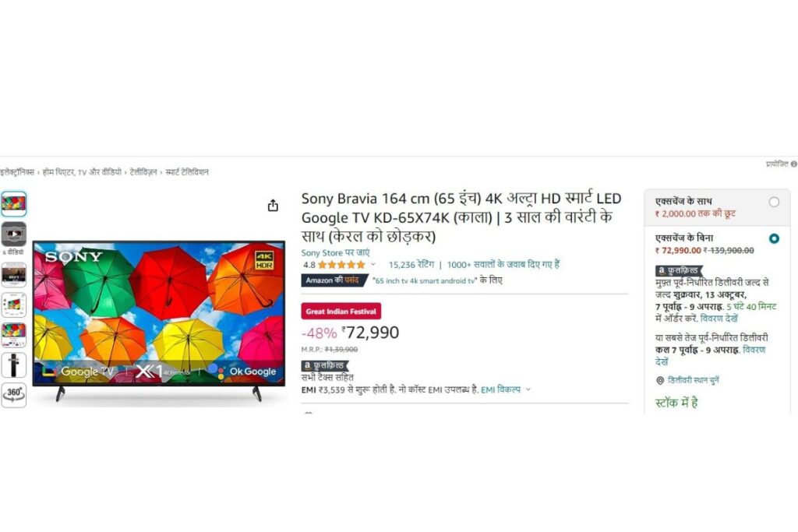
Task: Click the Amazon's Choice badge
Action: click(334, 280)
